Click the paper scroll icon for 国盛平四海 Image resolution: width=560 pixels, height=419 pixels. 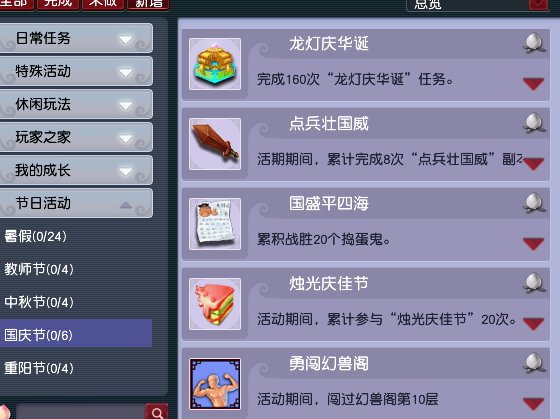[215, 224]
